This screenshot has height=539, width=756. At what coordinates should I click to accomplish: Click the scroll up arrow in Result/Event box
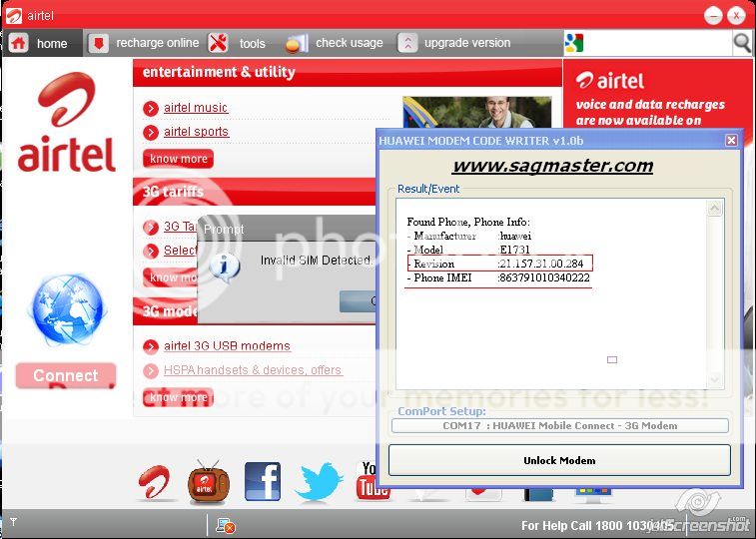(x=714, y=208)
